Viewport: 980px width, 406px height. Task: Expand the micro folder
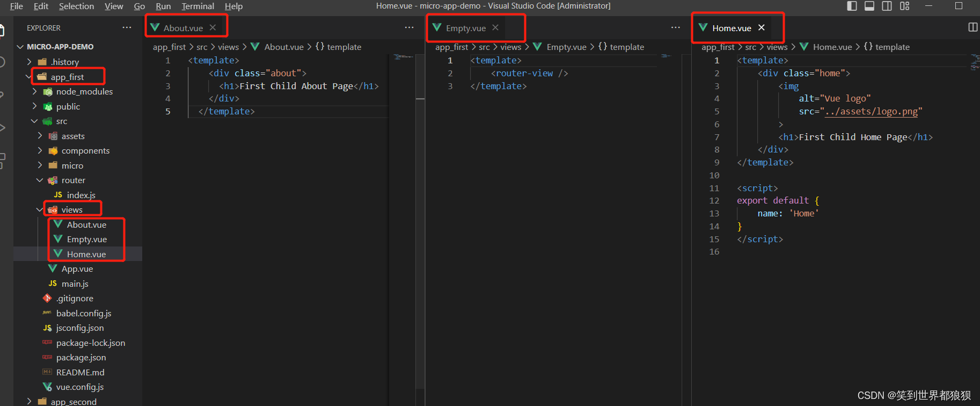click(40, 165)
